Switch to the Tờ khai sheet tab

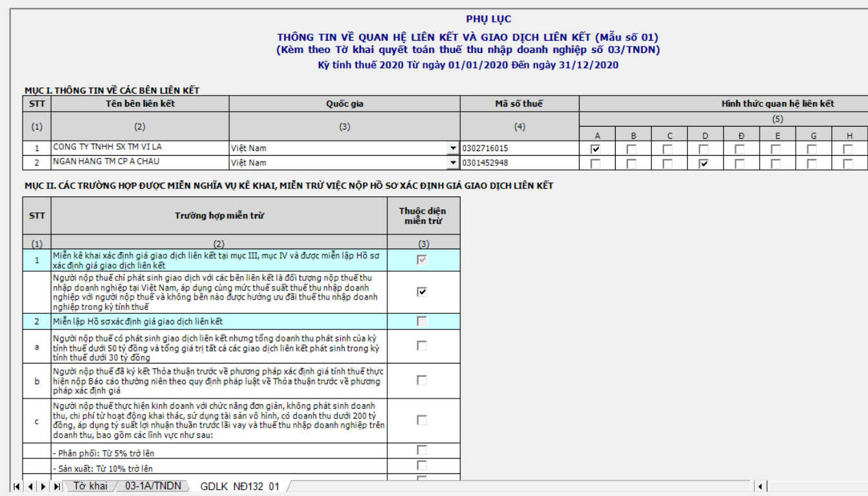90,486
